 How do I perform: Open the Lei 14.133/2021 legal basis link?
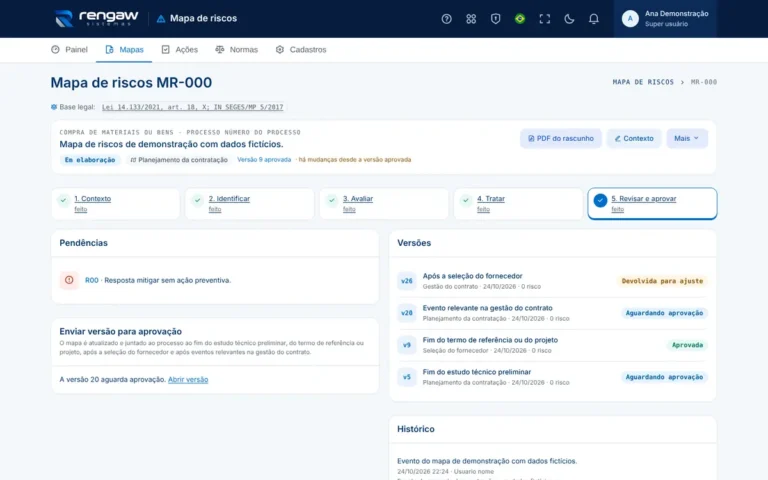pyautogui.click(x=192, y=107)
